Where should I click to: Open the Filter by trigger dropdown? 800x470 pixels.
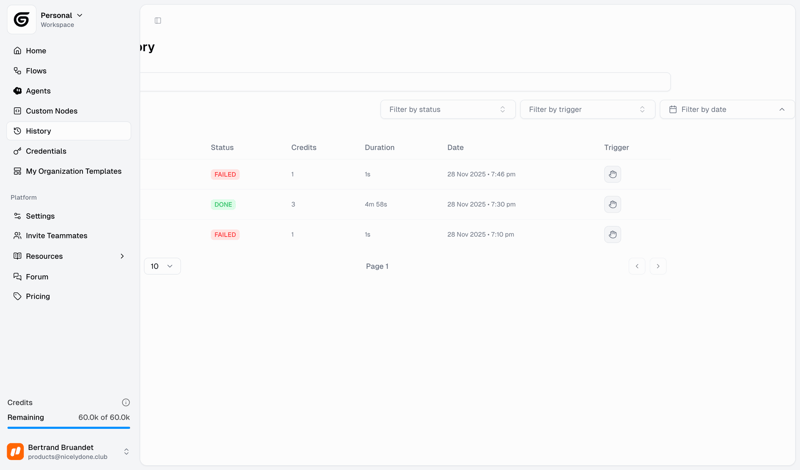tap(588, 109)
